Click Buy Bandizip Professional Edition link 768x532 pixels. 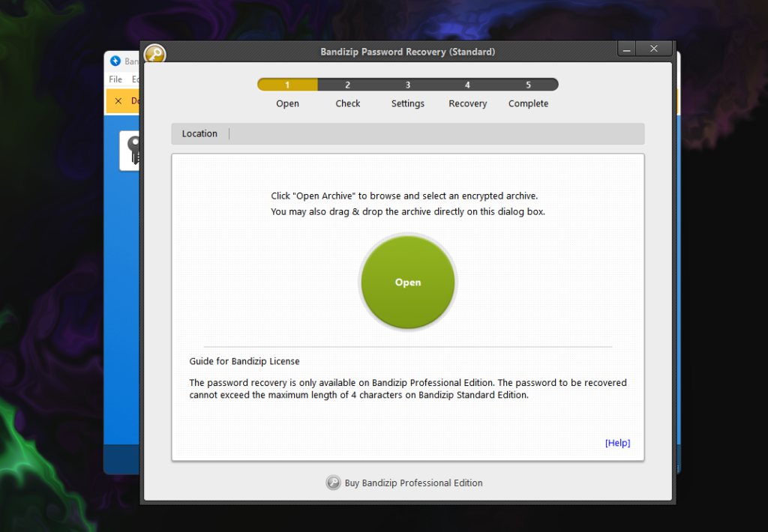tap(413, 483)
